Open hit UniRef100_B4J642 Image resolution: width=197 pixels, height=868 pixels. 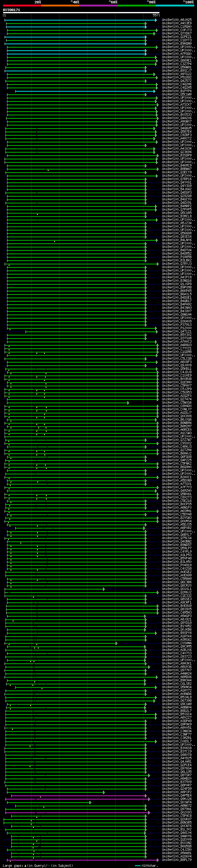pos(177,189)
